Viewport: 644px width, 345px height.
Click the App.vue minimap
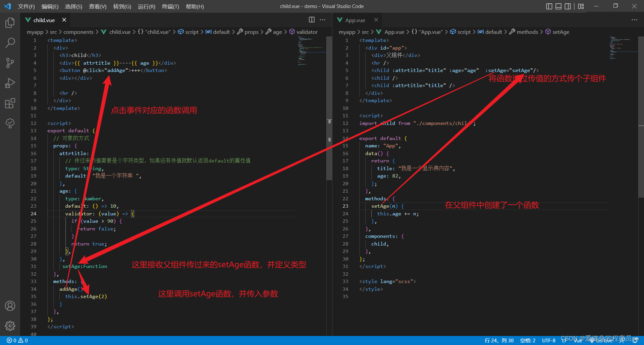click(623, 48)
